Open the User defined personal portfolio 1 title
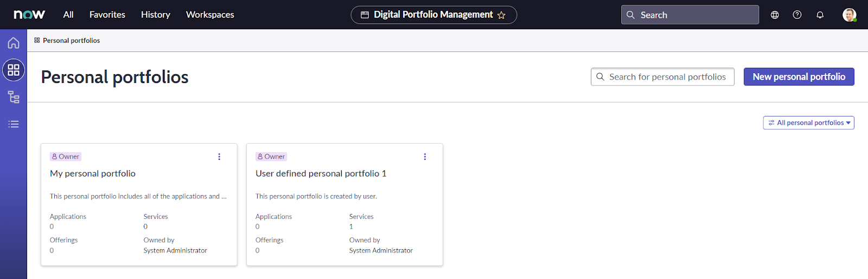 [321, 173]
